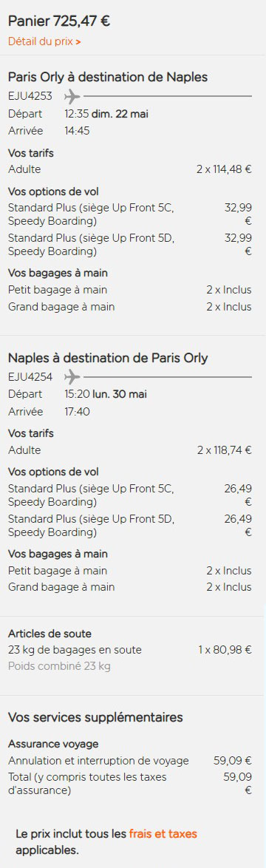Select Naples à destination de Paris Orly heading
The height and width of the screenshot is (868, 266).
coord(108,358)
